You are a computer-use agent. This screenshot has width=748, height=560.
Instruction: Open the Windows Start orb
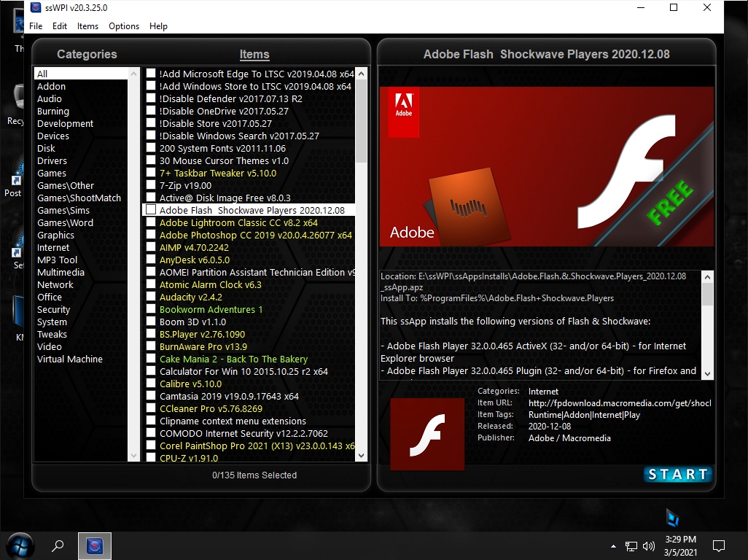tap(20, 545)
